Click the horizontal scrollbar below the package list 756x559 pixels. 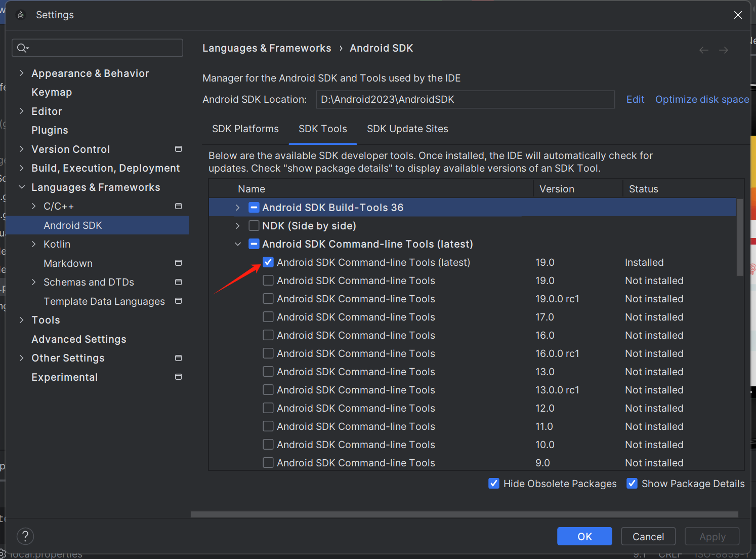point(464,514)
